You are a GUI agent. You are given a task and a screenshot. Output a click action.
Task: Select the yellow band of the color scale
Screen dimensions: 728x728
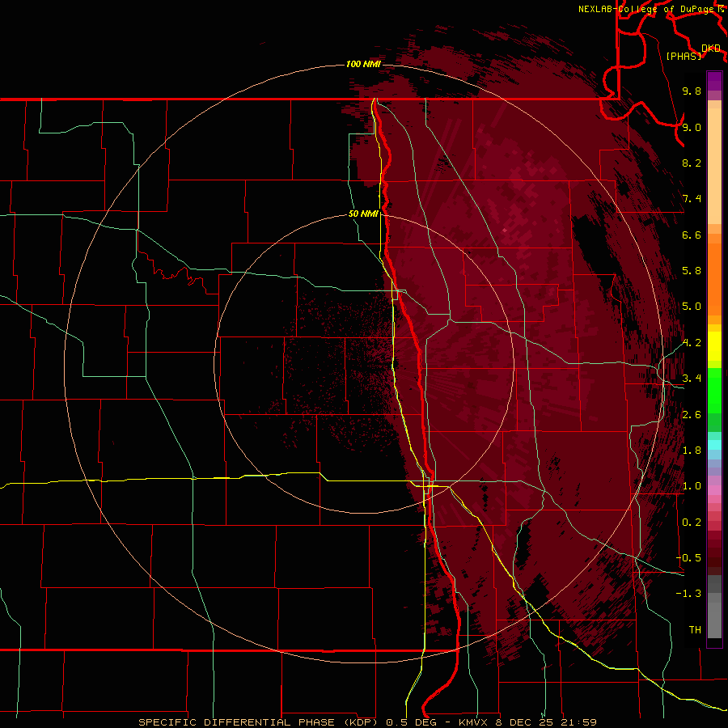coord(714,346)
